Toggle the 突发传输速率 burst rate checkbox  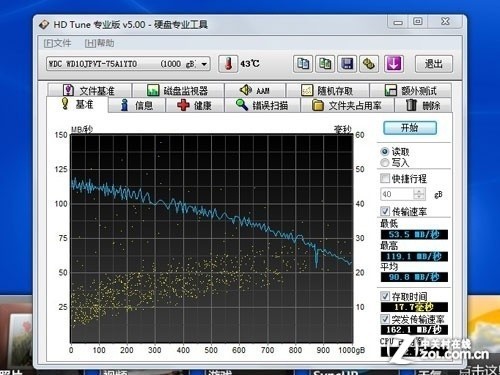(385, 319)
